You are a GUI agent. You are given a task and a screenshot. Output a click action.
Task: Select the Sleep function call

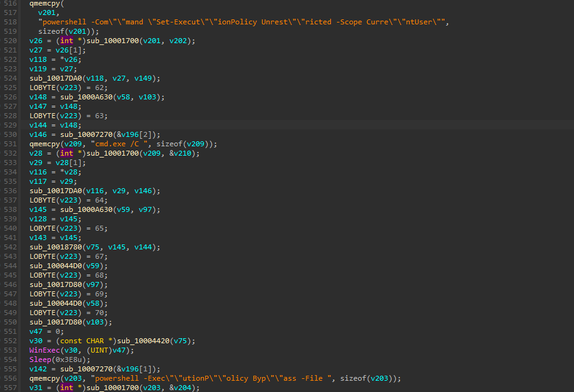coord(40,359)
